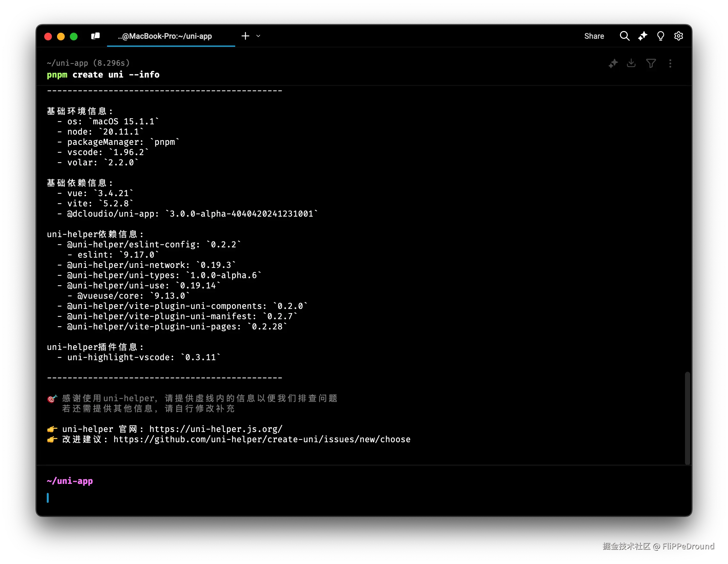Open the block three-dot overflow menu
Screen dimensions: 728x564
coord(670,63)
